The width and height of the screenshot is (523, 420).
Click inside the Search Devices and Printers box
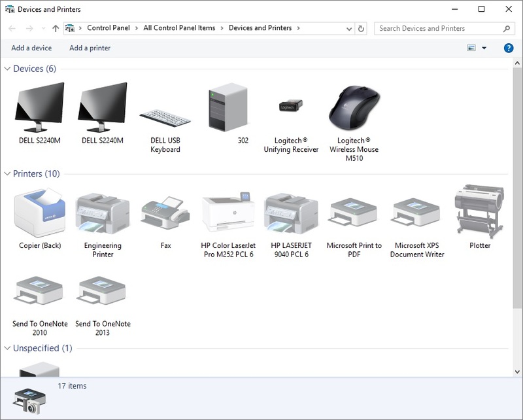438,28
